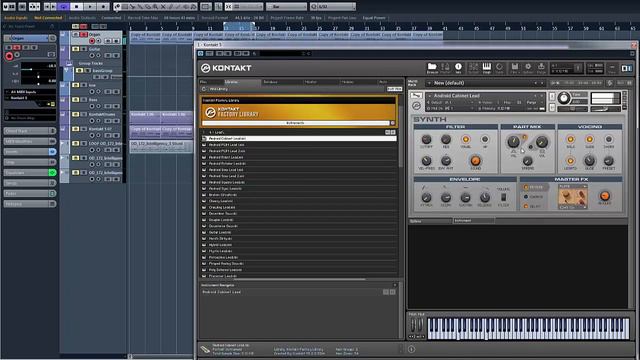Switch to the Monitor tab in Kontakt browser

pyautogui.click(x=321, y=82)
